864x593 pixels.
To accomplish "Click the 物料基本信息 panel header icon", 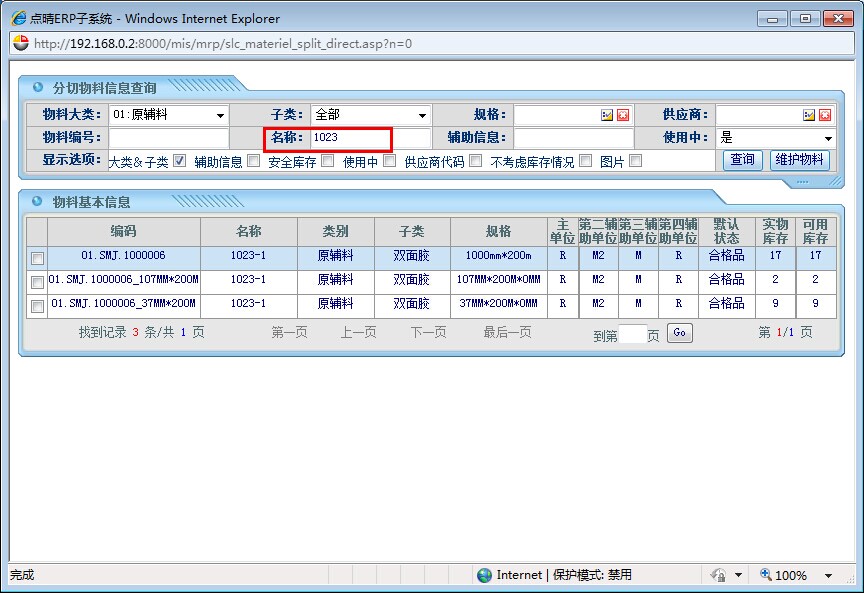I will [x=38, y=201].
